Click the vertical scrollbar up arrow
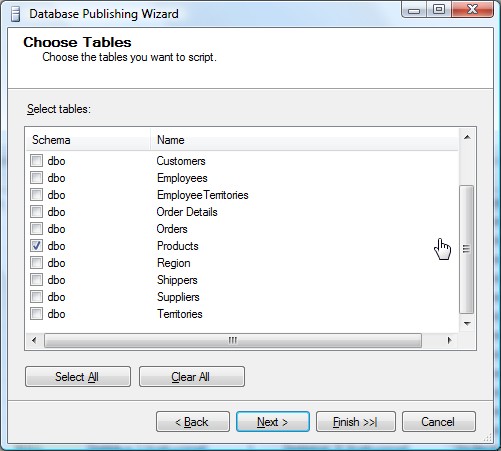This screenshot has height=451, width=501. coord(467,137)
